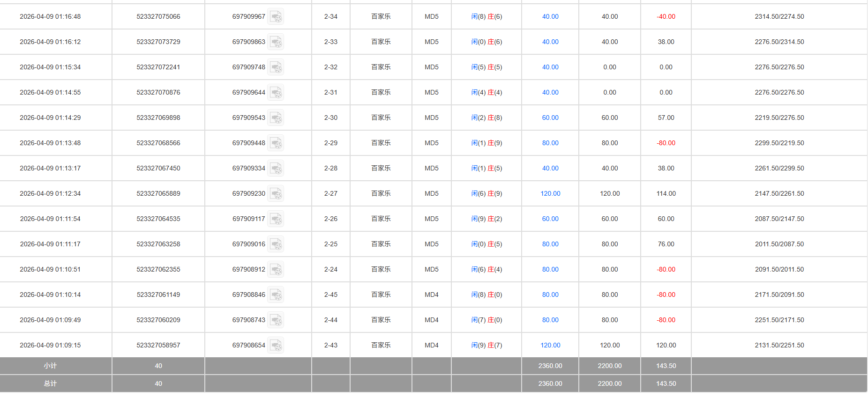Click result 闲(8) 庄(0) in 2-45 row
Viewport: 868px width, 398px height.
[486, 295]
